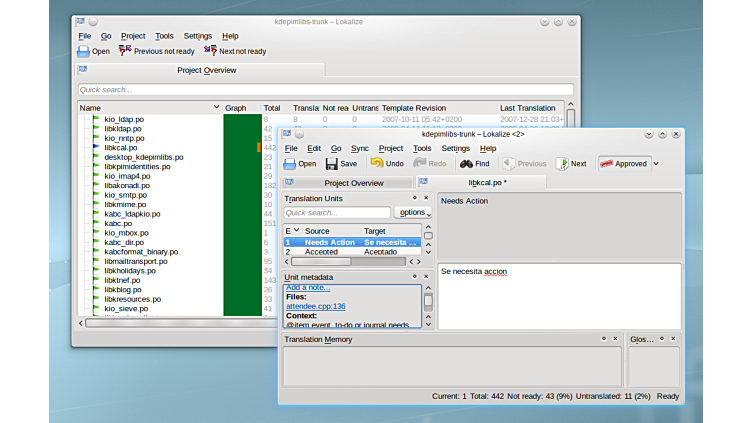Jump to the Next translation unit

coord(571,164)
